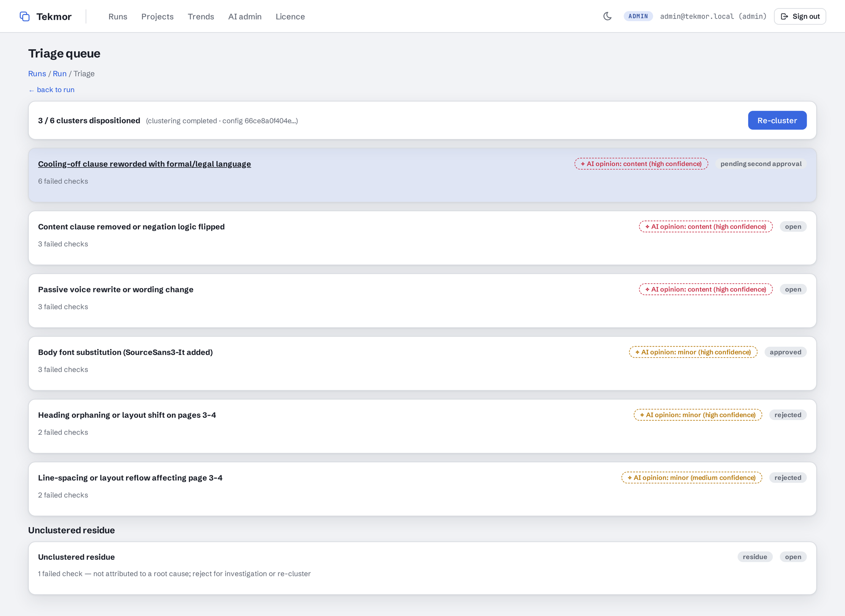Click rejected status on Line-spacing cluster
The height and width of the screenshot is (616, 845).
pos(788,478)
